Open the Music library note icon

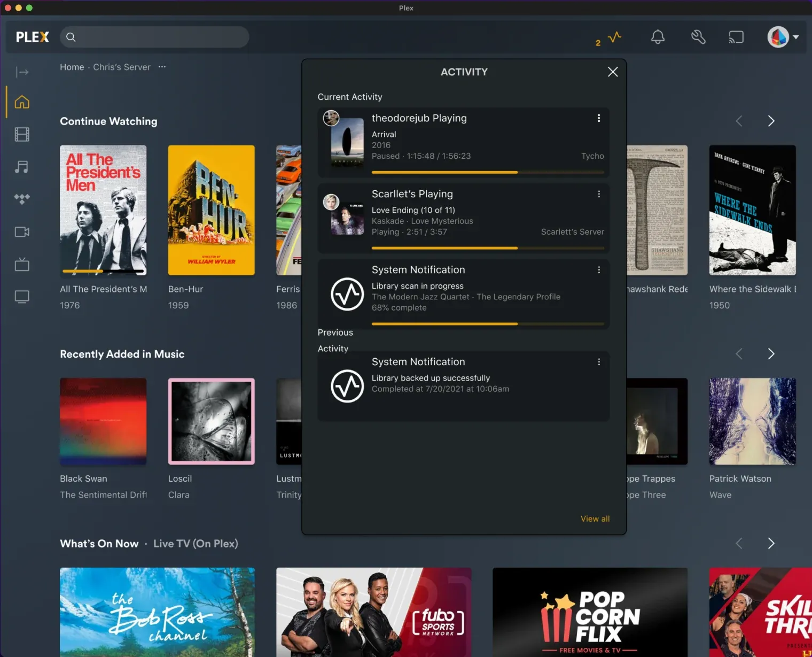tap(22, 167)
